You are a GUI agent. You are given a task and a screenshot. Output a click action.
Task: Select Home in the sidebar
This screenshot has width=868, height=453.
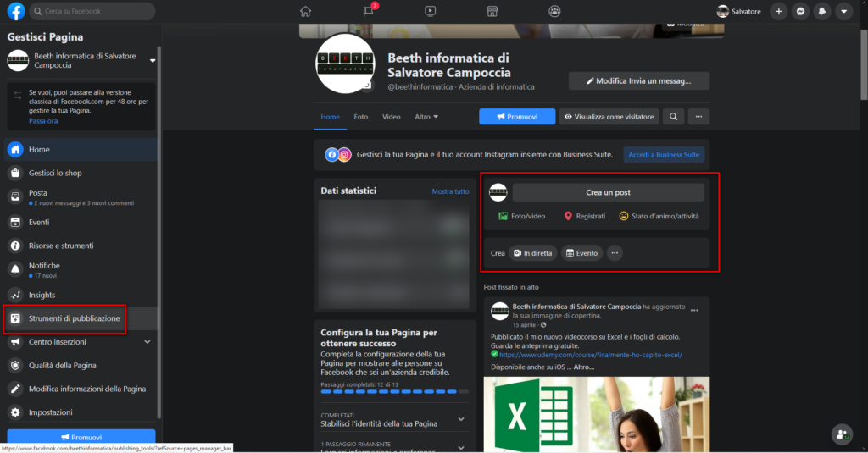coord(81,149)
